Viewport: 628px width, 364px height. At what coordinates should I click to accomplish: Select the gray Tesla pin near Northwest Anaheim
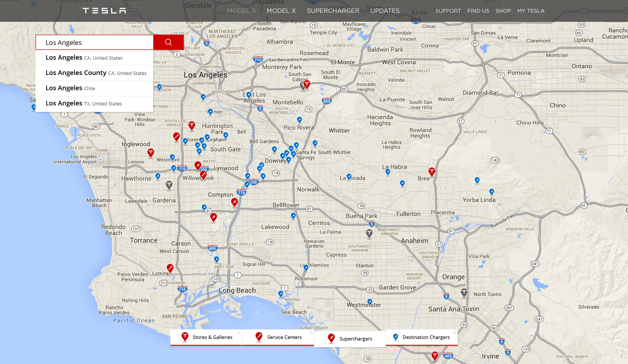point(369,234)
